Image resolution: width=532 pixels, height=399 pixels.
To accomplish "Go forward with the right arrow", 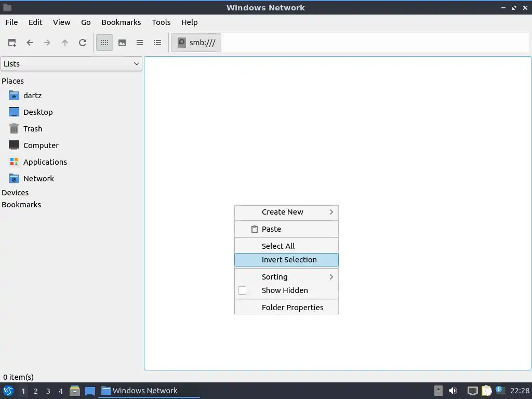I will pos(47,43).
